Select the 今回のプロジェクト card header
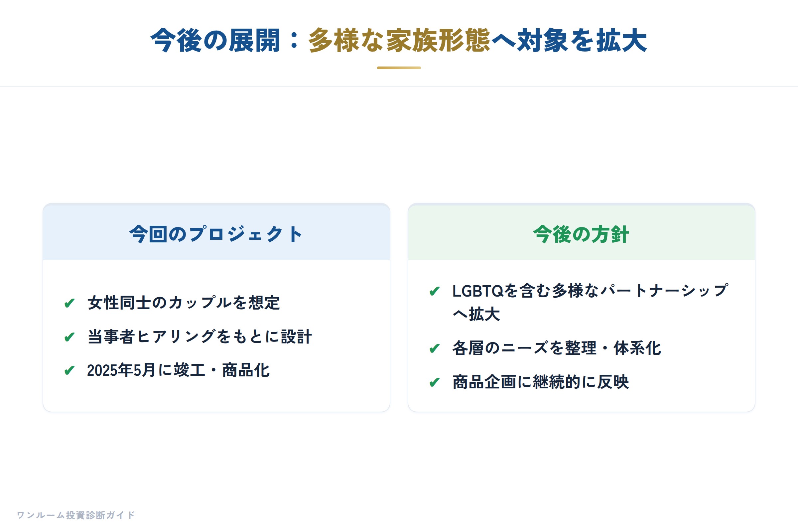798x532 pixels. click(x=216, y=233)
